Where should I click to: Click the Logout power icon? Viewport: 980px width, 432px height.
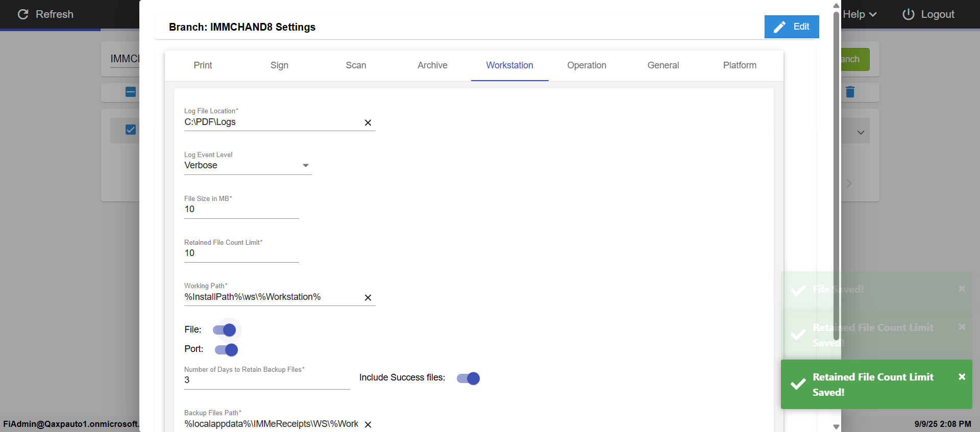908,14
